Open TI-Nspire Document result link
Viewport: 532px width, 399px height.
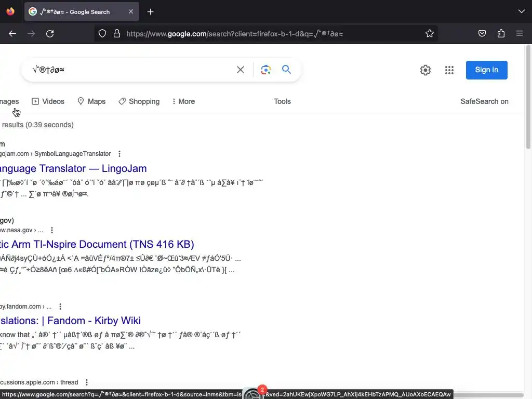97,244
